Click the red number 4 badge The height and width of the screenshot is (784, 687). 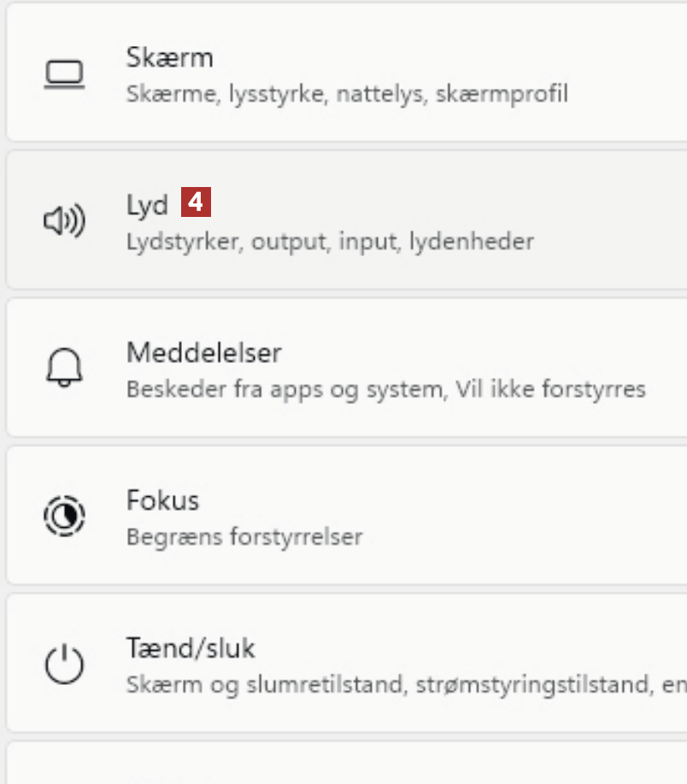[196, 203]
